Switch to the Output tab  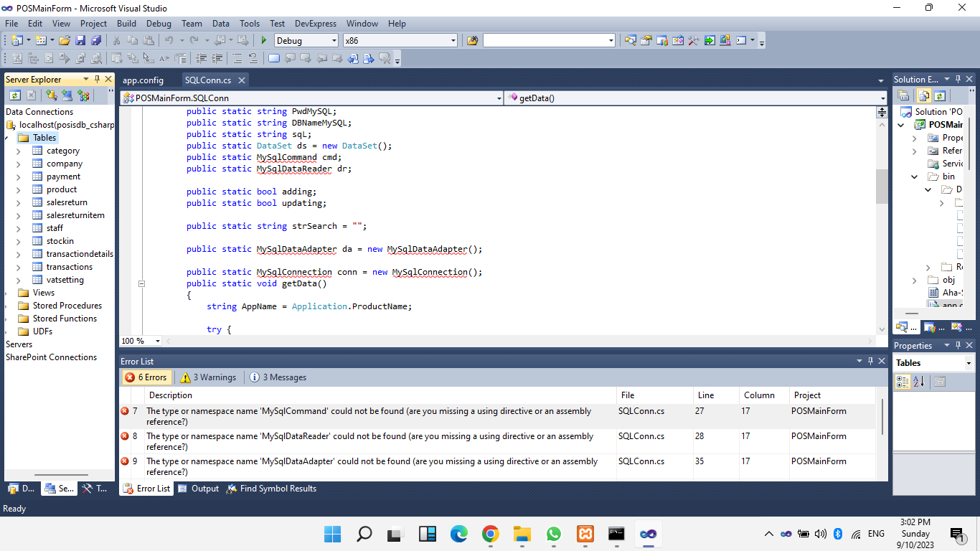[199, 489]
